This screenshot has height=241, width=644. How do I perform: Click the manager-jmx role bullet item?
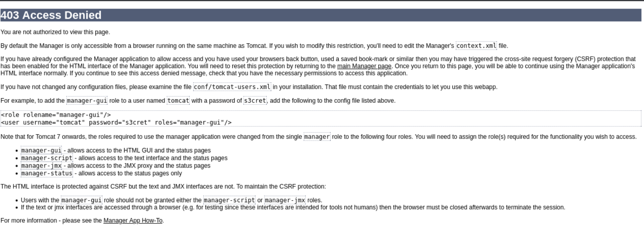pyautogui.click(x=116, y=166)
